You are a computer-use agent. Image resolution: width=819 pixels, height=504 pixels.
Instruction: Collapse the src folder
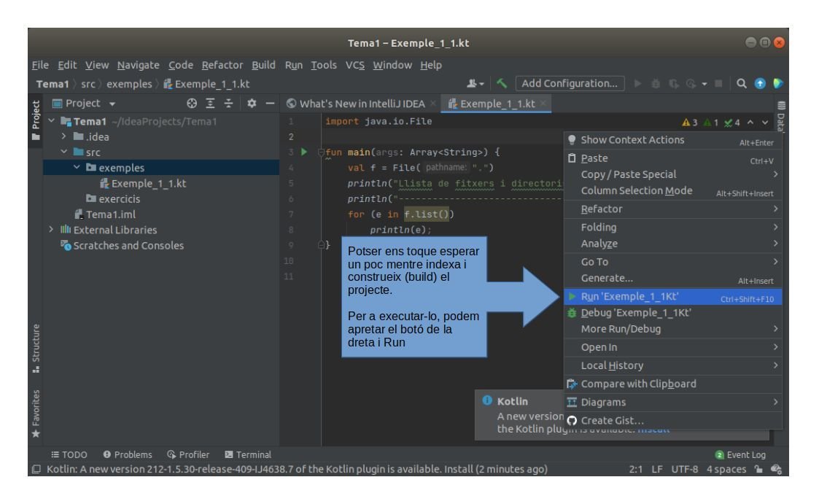[x=63, y=152]
